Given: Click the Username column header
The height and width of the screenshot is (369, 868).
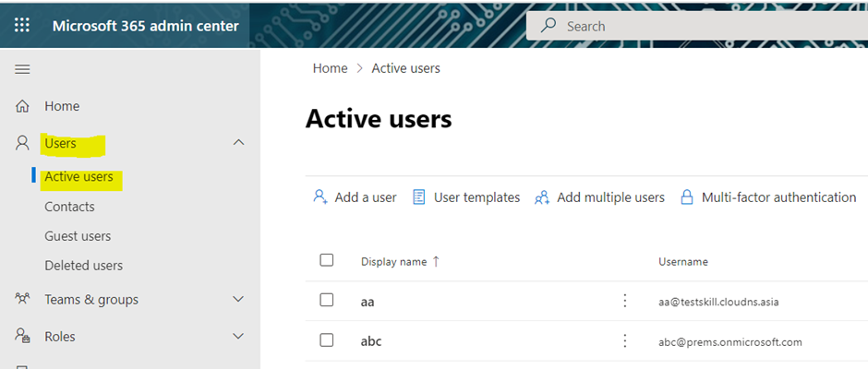Looking at the screenshot, I should pos(683,262).
